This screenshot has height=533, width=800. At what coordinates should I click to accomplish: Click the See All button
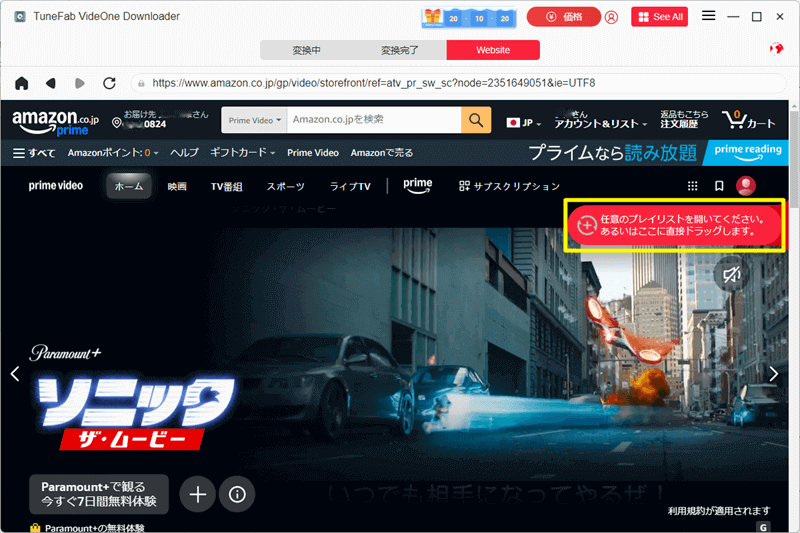coord(660,17)
